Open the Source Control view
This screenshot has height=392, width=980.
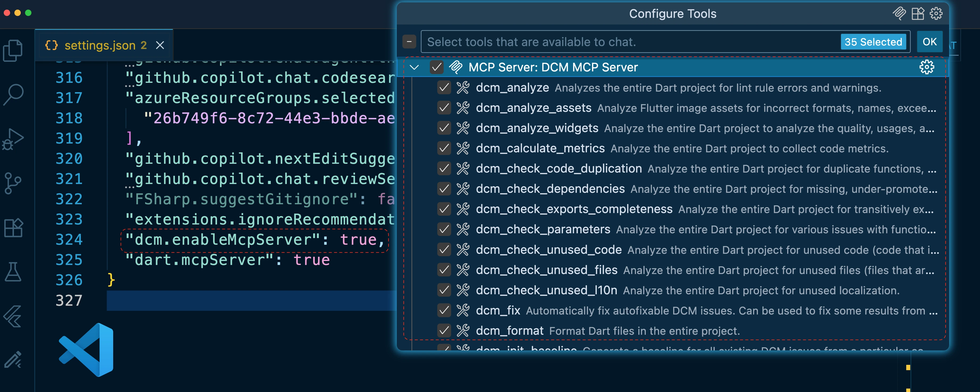tap(13, 183)
